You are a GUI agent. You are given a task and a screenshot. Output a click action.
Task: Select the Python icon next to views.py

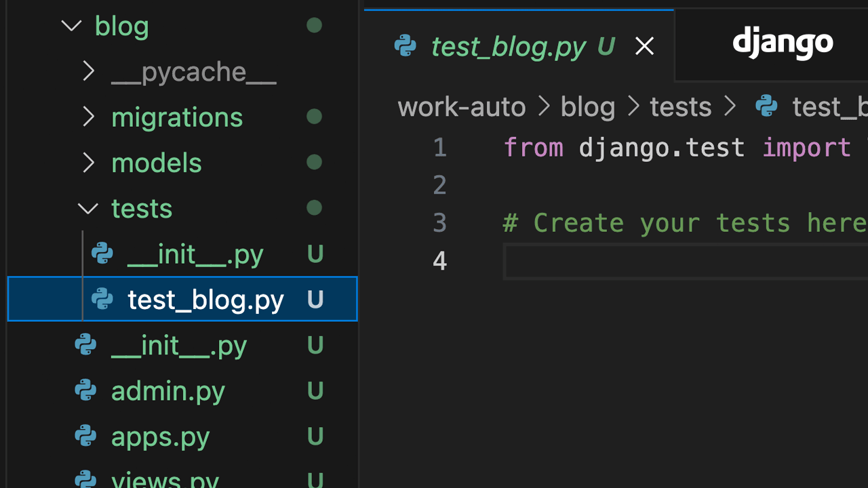pos(85,479)
